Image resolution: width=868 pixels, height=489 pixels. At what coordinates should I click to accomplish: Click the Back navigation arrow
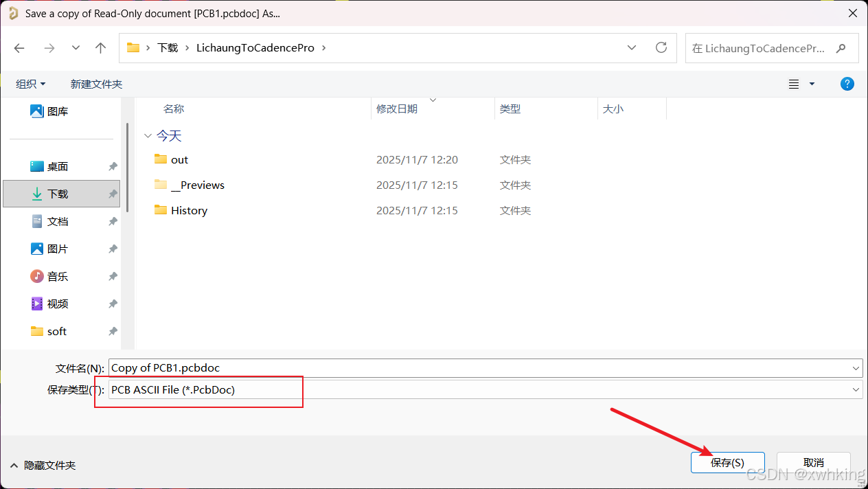[x=19, y=47]
